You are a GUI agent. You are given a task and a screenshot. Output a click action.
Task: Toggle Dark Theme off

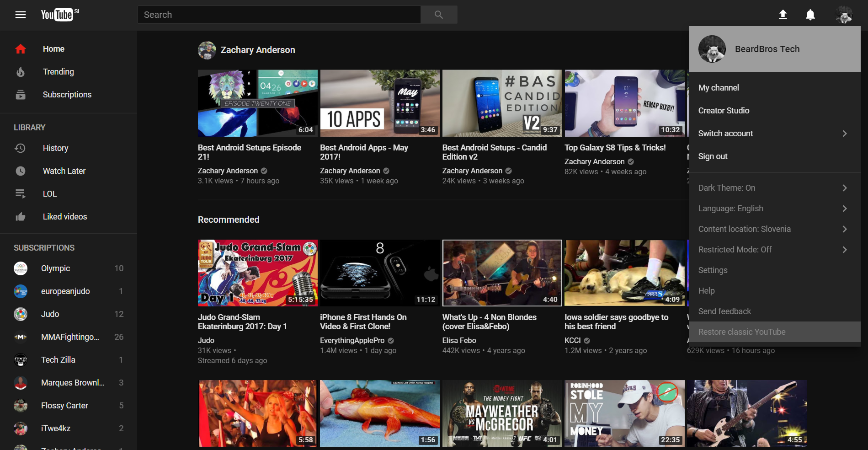click(x=772, y=187)
